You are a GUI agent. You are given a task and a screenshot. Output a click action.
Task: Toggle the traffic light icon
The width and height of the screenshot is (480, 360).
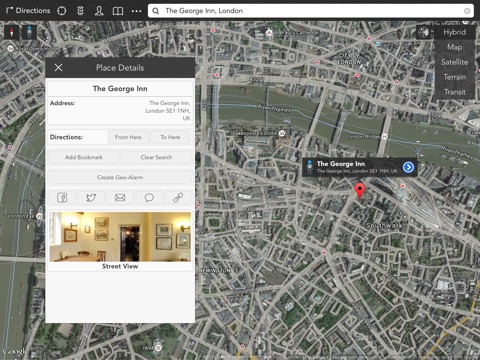tap(80, 11)
